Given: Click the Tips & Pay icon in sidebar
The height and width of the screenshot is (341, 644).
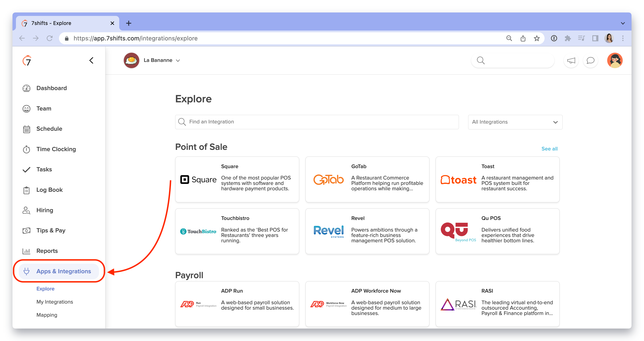Looking at the screenshot, I should (27, 230).
